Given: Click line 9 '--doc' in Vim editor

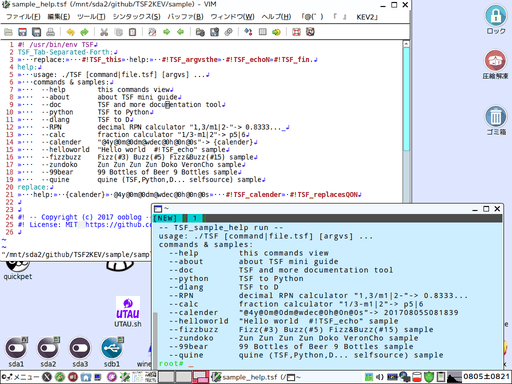Looking at the screenshot, I should click(x=122, y=105).
